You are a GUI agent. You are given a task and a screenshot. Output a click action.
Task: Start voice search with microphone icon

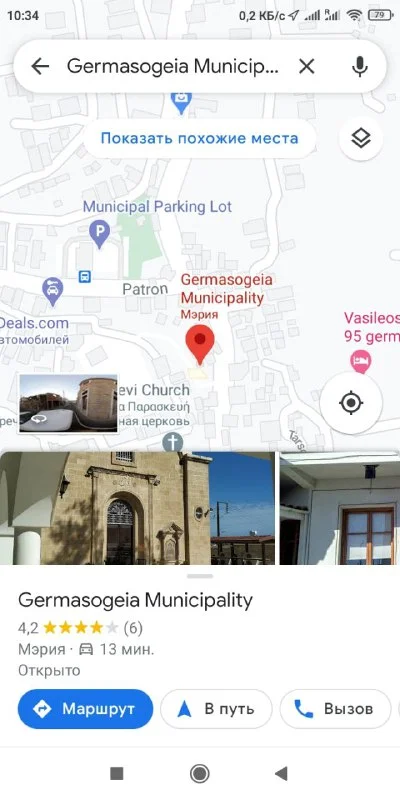pos(360,66)
